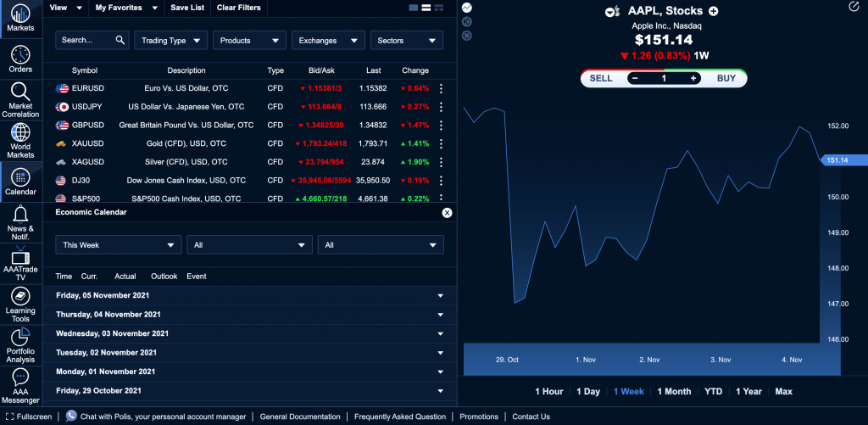
Task: Select the Max chart range
Action: point(783,391)
